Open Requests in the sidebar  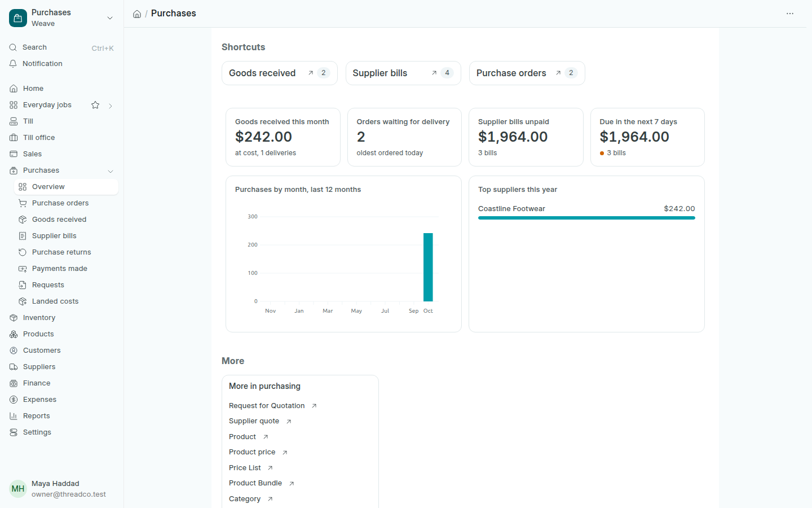point(66,285)
